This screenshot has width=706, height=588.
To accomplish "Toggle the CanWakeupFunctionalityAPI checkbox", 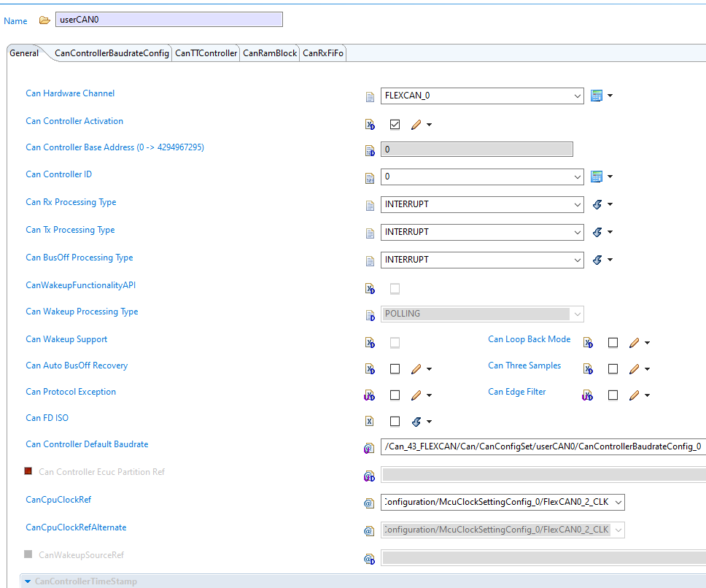I will 395,289.
